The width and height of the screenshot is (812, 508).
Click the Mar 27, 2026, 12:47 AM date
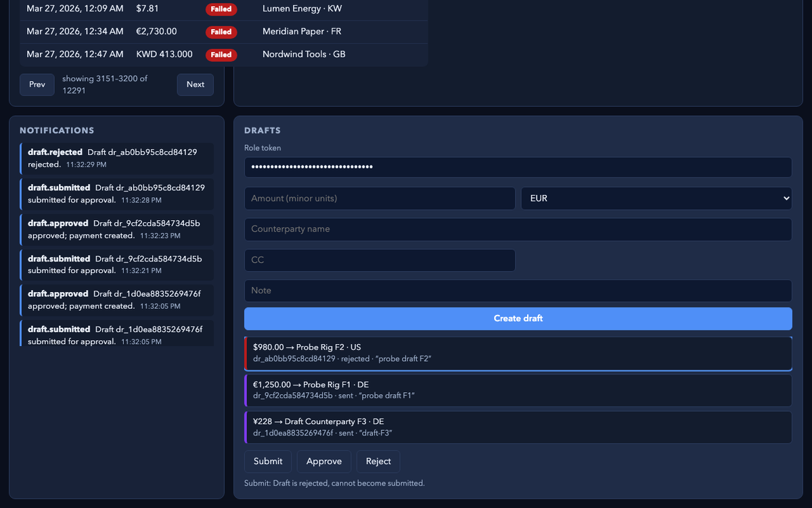click(x=75, y=54)
